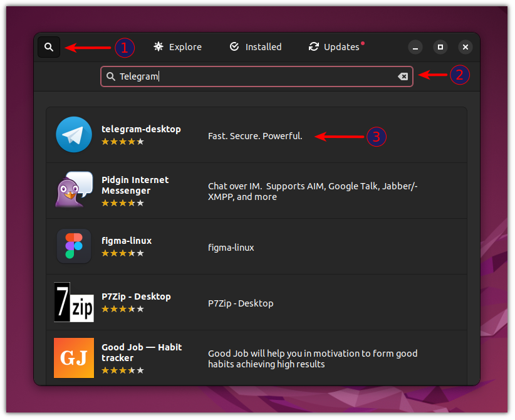The image size is (515, 420).
Task: Click Pidgin star rating
Action: pos(123,203)
